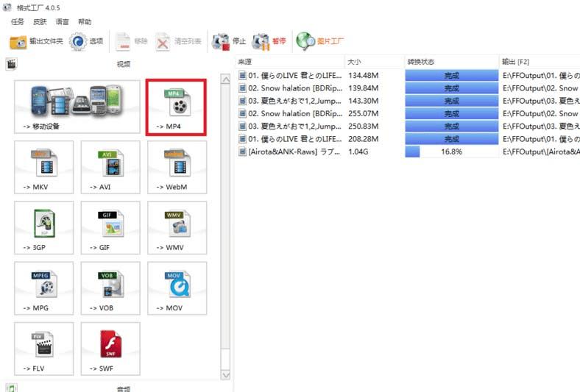580x392 pixels.
Task: Click 完成 status bar of 208.28M row
Action: (x=452, y=139)
